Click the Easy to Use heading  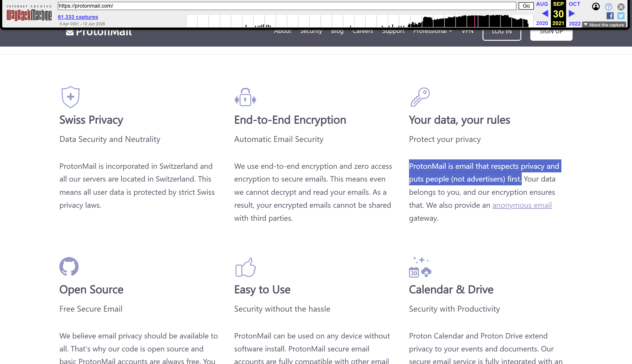coord(262,289)
